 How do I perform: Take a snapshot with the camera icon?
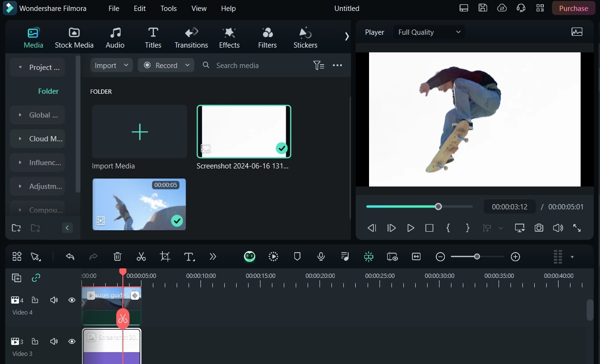[539, 228]
